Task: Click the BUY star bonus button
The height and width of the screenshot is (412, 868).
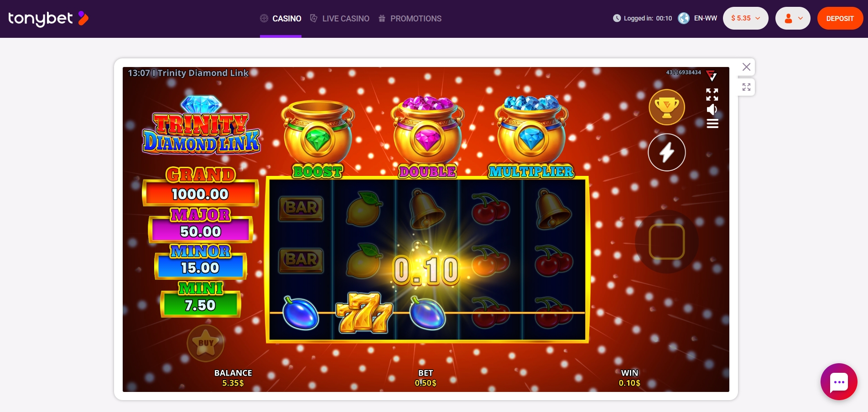Action: (x=206, y=343)
